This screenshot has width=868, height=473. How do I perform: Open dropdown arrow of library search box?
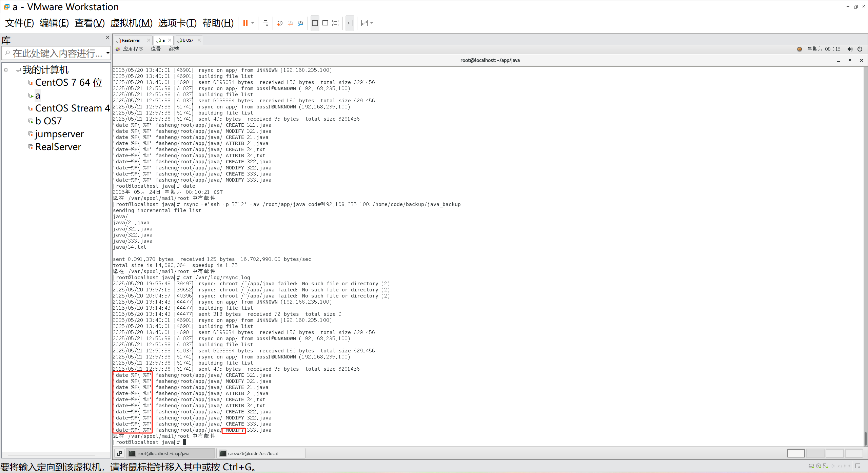(x=108, y=53)
